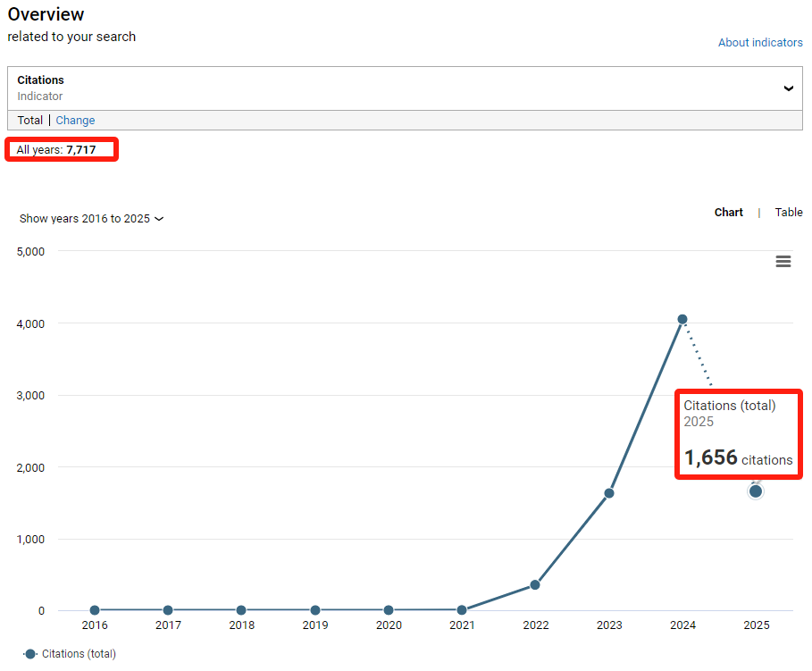Click the 3,000 y-axis label
This screenshot has width=812, height=671.
(30, 396)
